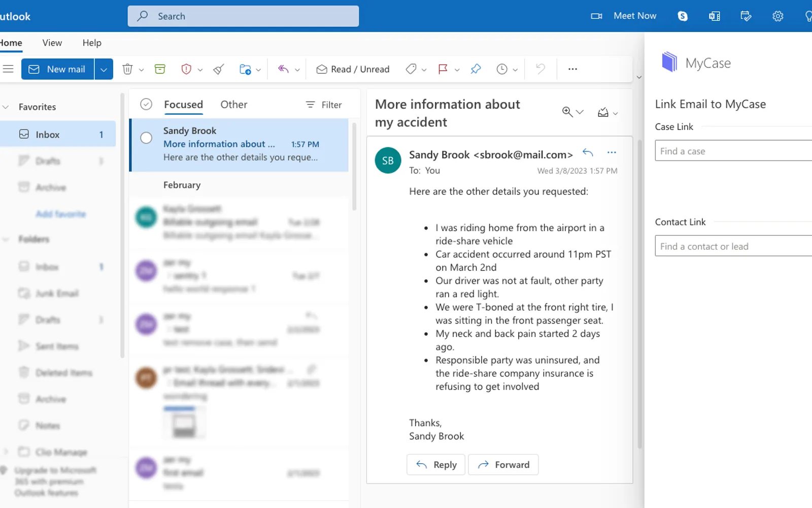Click the Search box in header
Screen dimensions: 812x508
(243, 16)
